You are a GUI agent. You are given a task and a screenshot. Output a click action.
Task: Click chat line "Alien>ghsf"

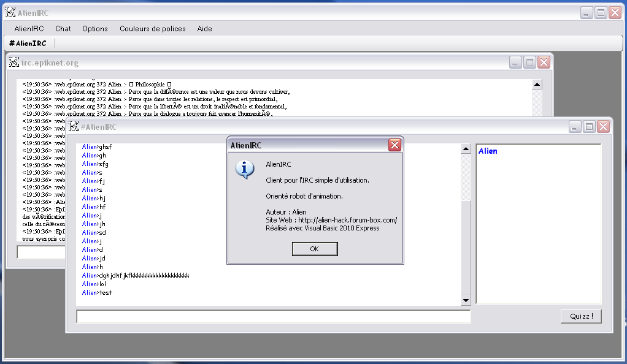pyautogui.click(x=97, y=146)
